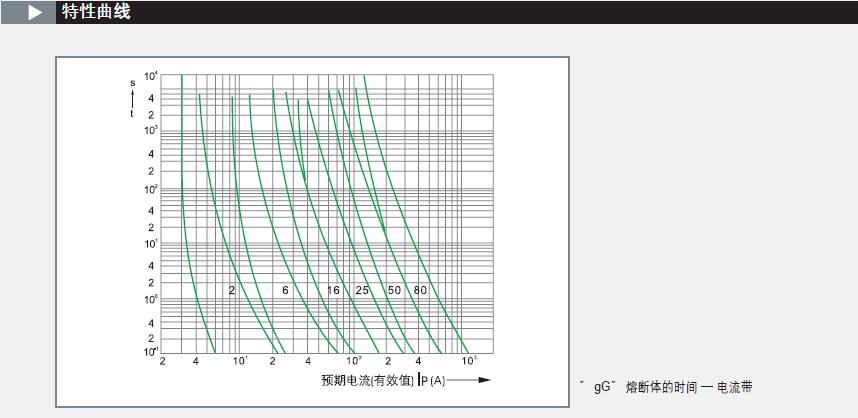The width and height of the screenshot is (858, 418).
Task: Click the 10³ tick on the y-axis
Action: pyautogui.click(x=150, y=131)
